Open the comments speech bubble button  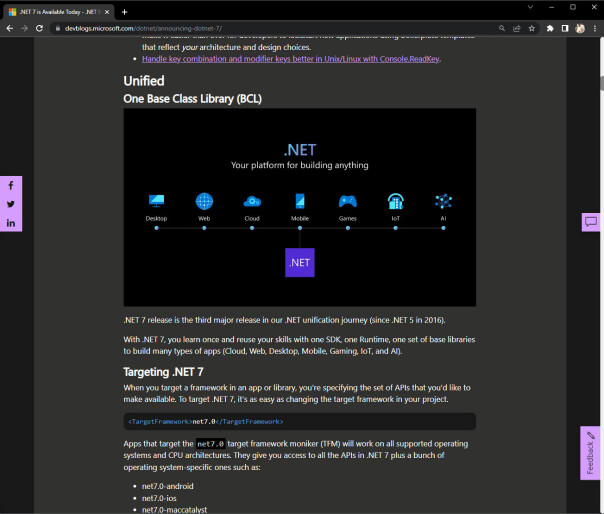(x=591, y=222)
